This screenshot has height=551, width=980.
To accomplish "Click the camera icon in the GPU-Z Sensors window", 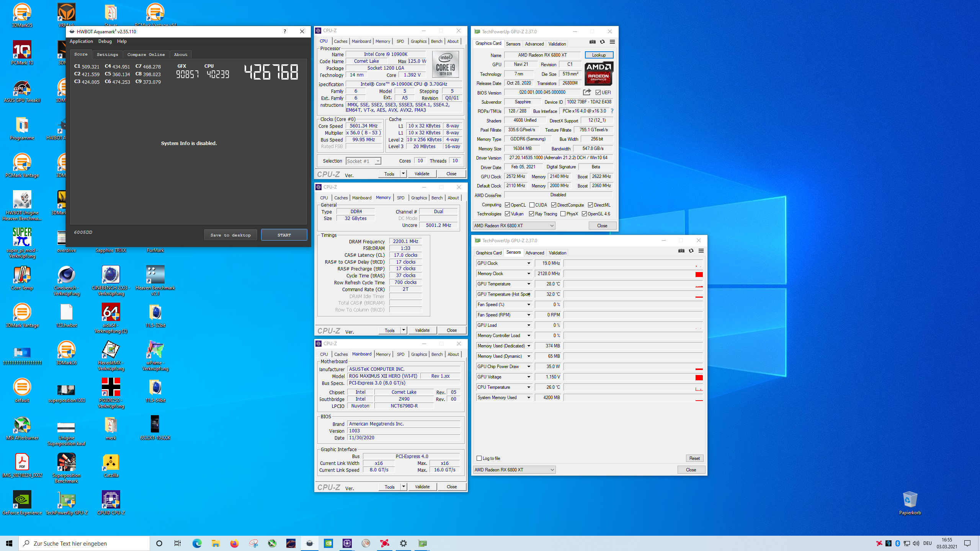I will (x=681, y=251).
